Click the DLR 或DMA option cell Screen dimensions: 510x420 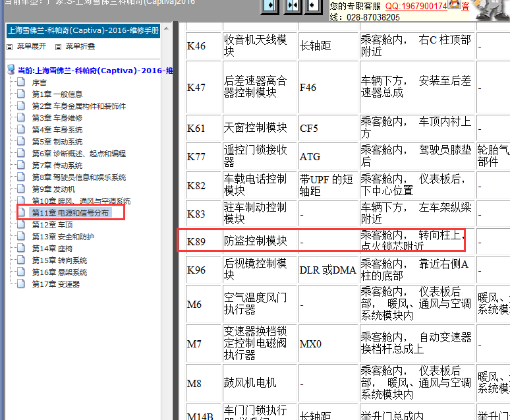click(x=329, y=270)
